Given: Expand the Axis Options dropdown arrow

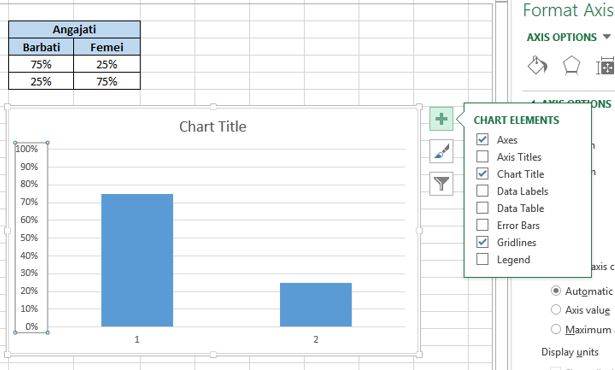Looking at the screenshot, I should click(x=607, y=37).
